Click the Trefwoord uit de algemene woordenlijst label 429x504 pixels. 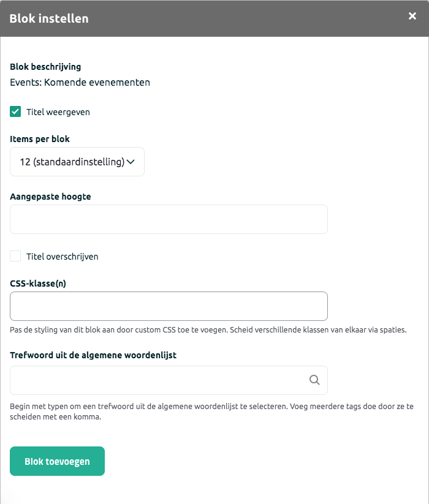(x=93, y=355)
